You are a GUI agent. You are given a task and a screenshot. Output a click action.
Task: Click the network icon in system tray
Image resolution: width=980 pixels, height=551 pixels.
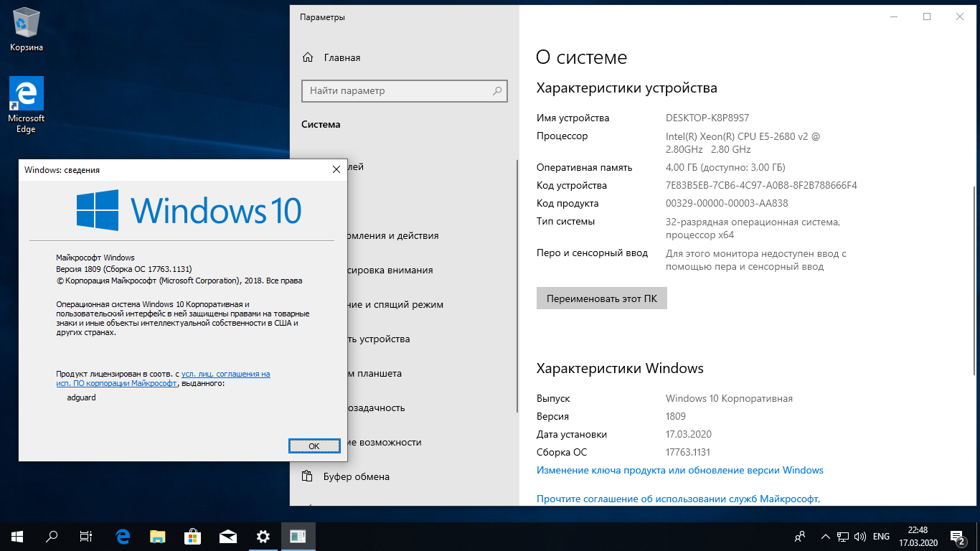[x=843, y=537]
